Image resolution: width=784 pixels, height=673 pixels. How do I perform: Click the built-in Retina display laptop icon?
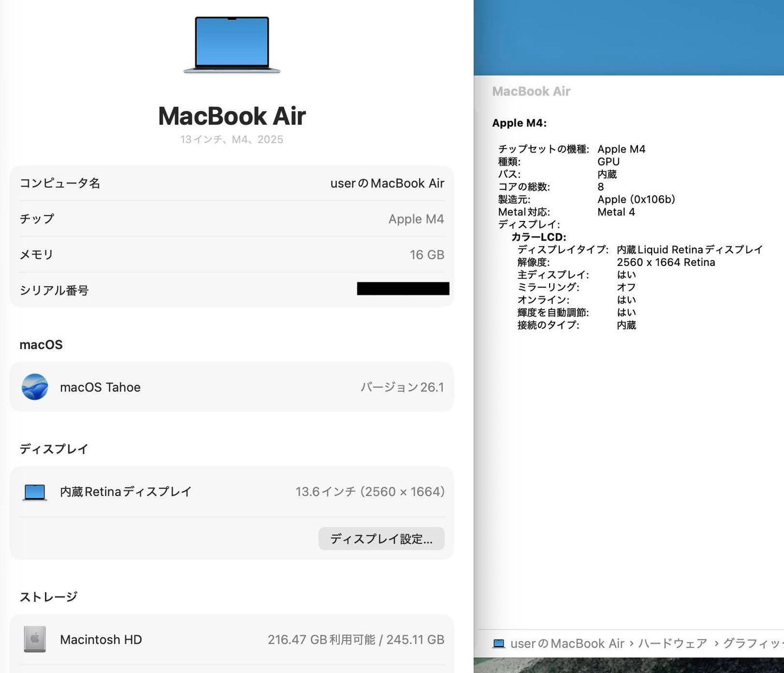tap(35, 492)
